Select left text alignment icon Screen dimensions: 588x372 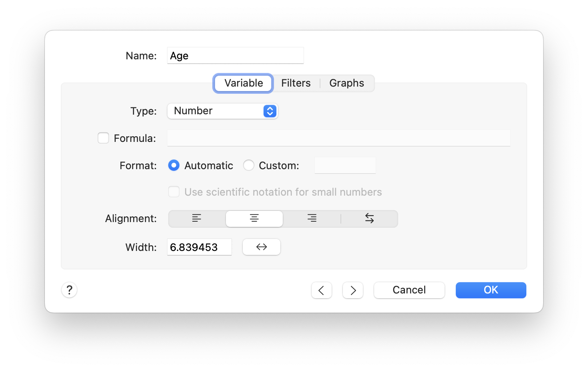coord(197,218)
